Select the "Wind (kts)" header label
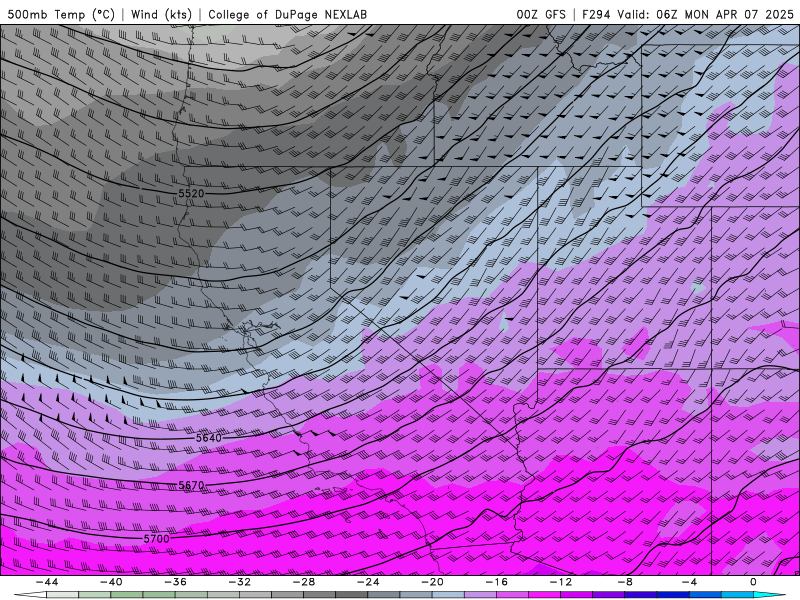 [x=161, y=15]
